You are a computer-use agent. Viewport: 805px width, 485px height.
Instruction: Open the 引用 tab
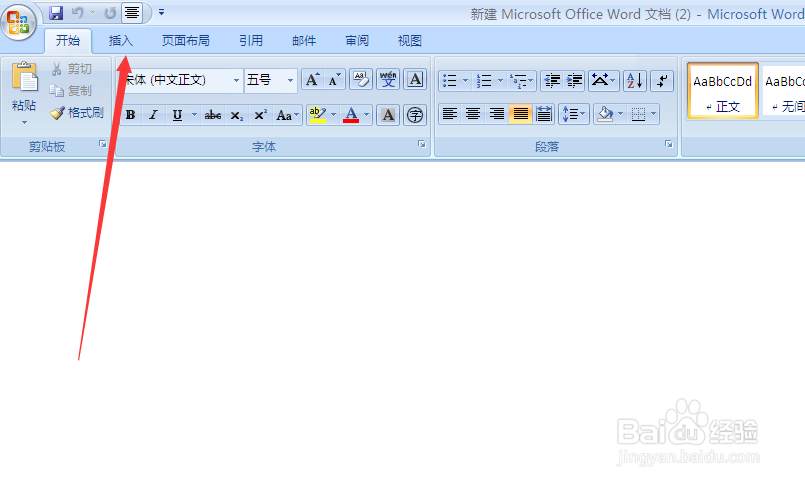coord(251,41)
